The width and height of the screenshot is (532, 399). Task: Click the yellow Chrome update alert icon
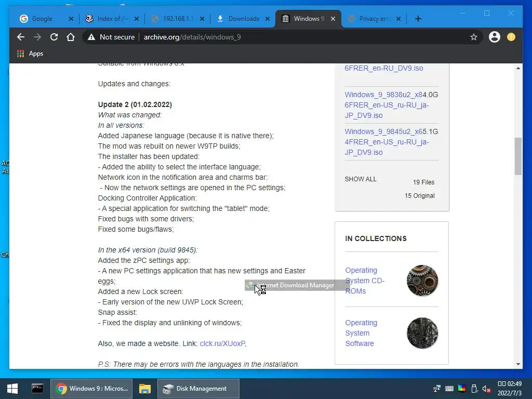pos(511,37)
